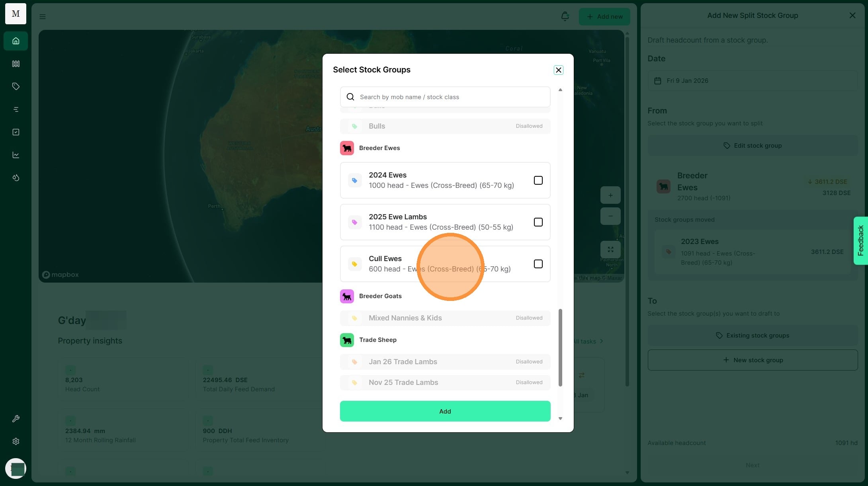The width and height of the screenshot is (868, 486).
Task: Open the stock tag icon in sidebar
Action: coord(16,86)
